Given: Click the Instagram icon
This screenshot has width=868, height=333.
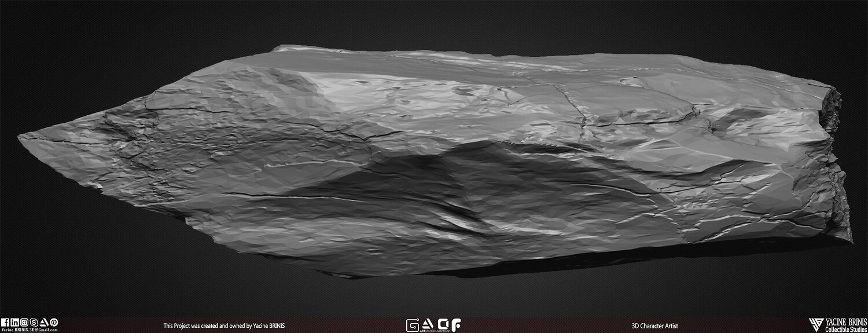Looking at the screenshot, I should pos(24,322).
